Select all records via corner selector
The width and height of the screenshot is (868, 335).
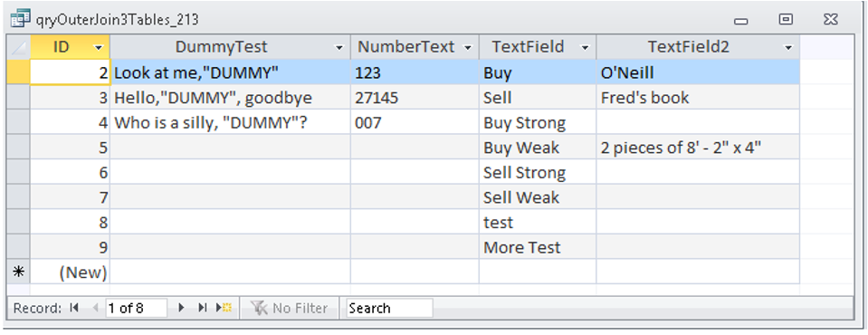click(18, 47)
